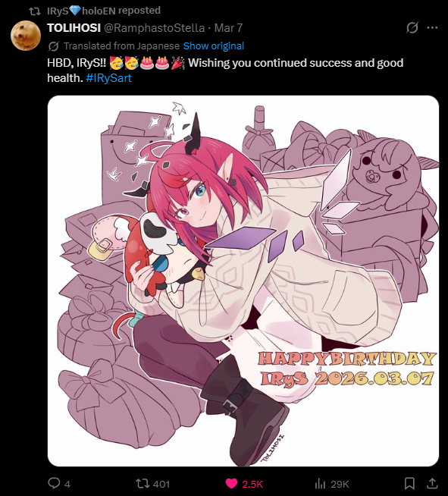Show original Japanese text
This screenshot has height=496, width=448.
[214, 46]
